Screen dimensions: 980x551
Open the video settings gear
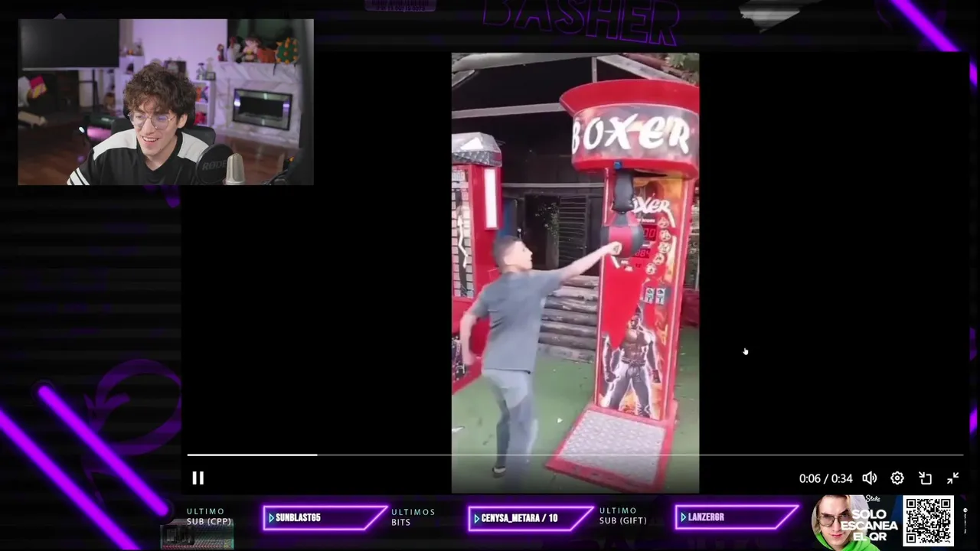[897, 478]
